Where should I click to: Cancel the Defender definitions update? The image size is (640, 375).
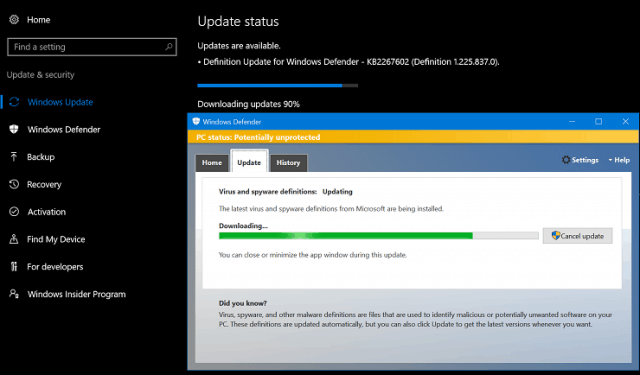click(577, 236)
